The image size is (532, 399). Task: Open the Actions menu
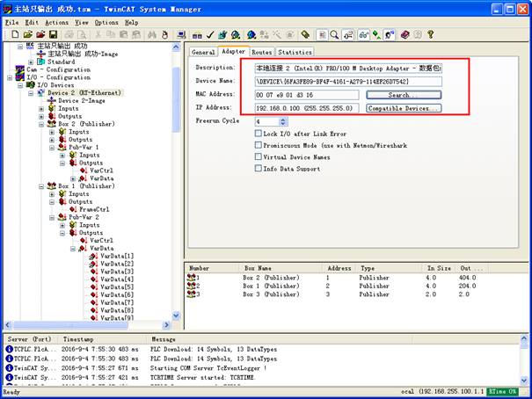56,22
